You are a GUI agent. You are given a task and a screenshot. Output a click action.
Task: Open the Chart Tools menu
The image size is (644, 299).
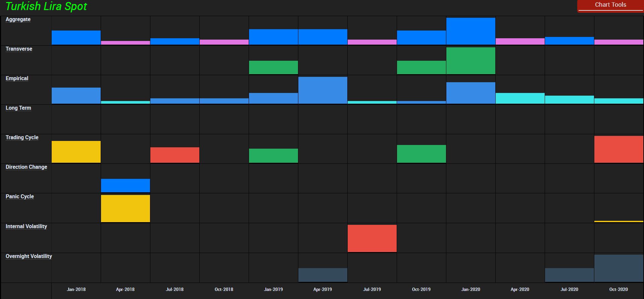[610, 5]
